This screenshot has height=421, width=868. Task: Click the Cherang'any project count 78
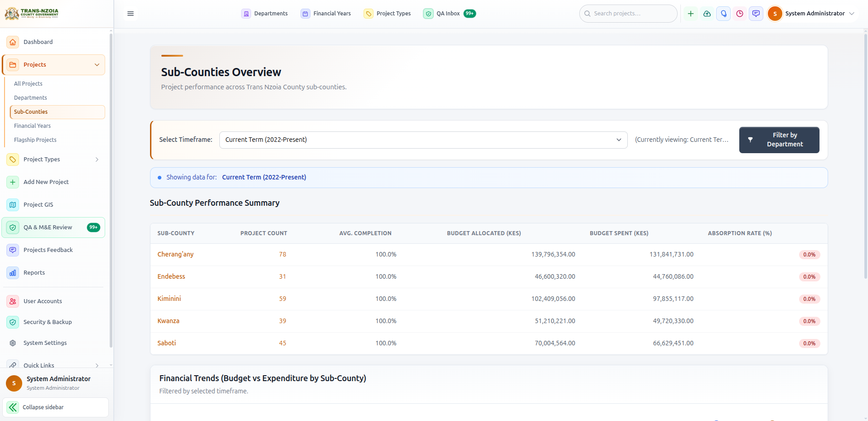coord(282,255)
